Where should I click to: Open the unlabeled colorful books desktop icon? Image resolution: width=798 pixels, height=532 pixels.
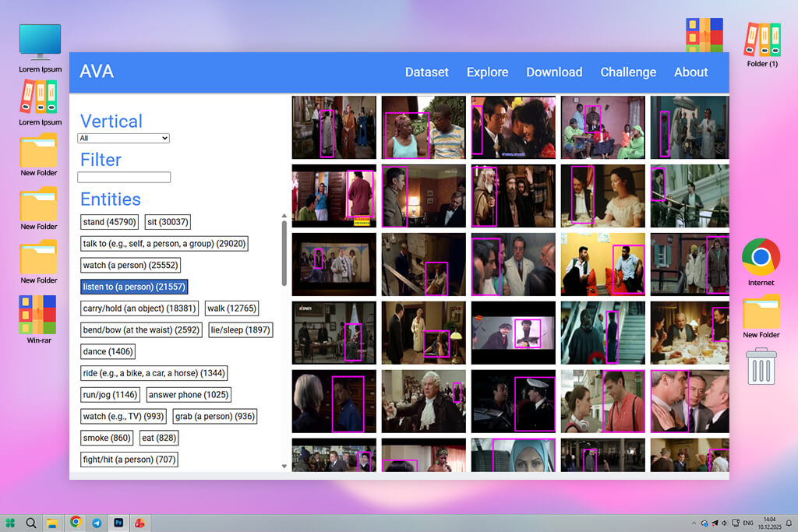pyautogui.click(x=704, y=34)
